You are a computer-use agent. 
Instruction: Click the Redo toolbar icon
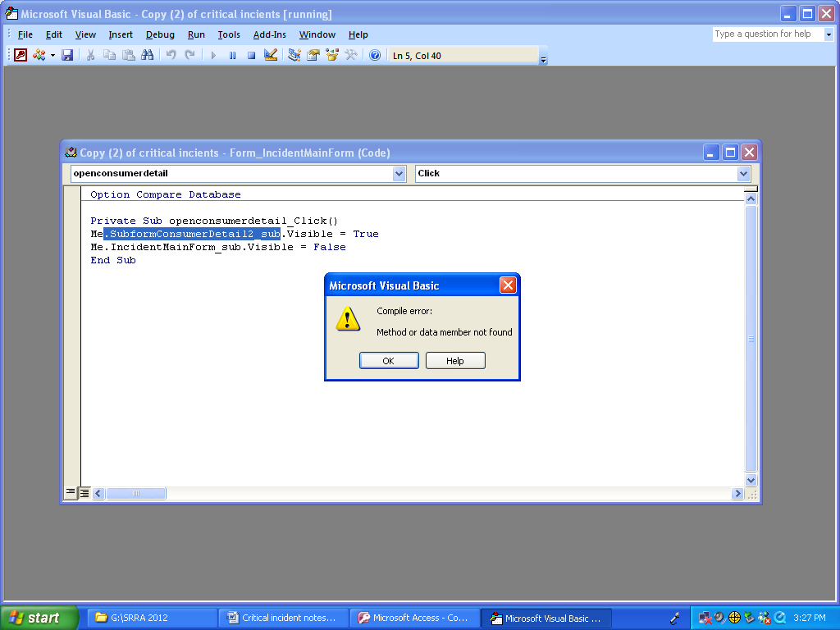[189, 55]
